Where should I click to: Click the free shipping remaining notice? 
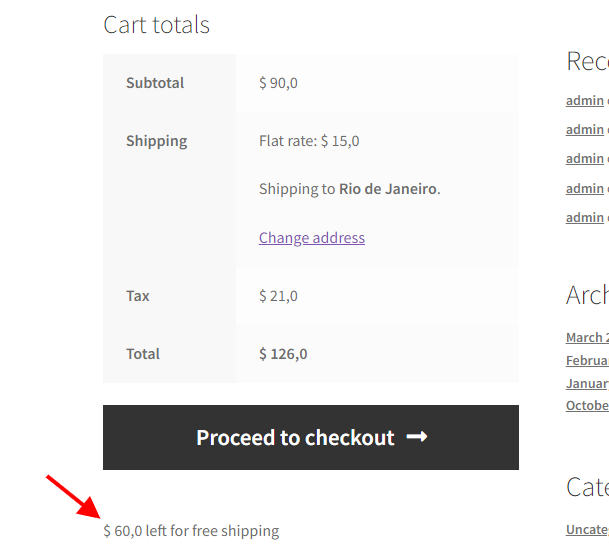click(191, 531)
